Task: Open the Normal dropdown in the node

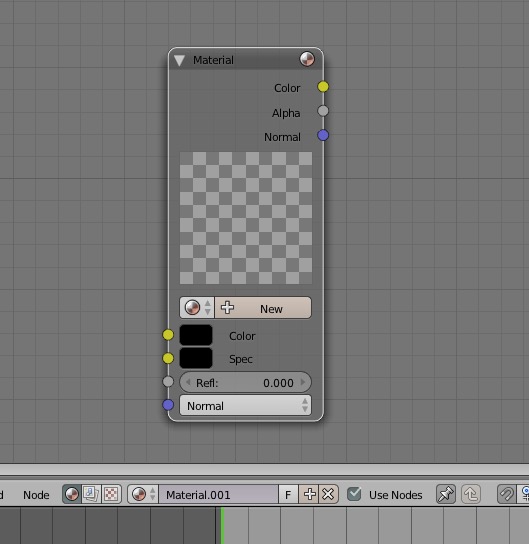Action: [x=245, y=405]
